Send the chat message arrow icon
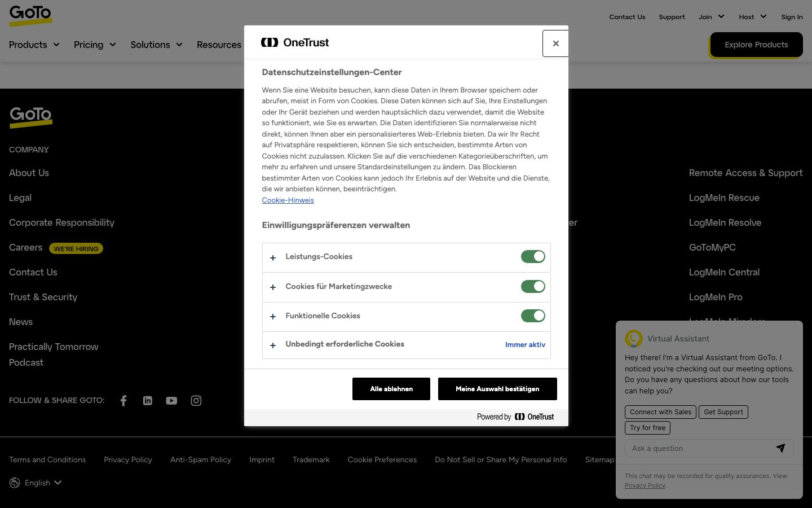 coord(780,448)
